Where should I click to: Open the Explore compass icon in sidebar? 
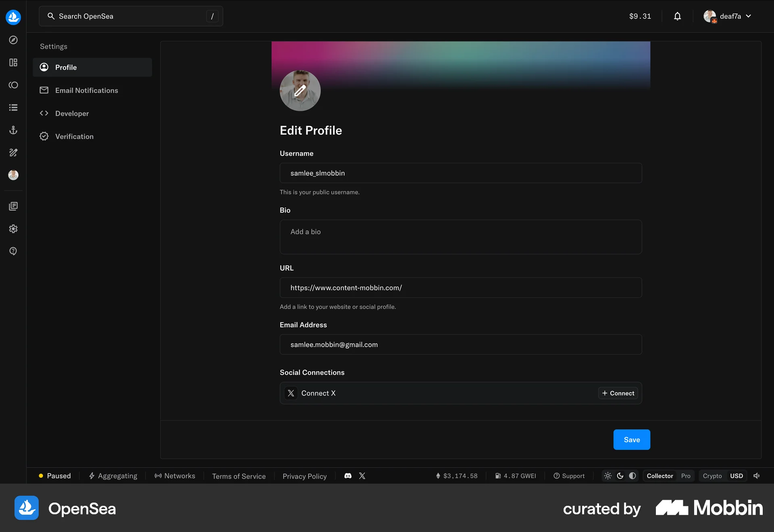pyautogui.click(x=13, y=40)
